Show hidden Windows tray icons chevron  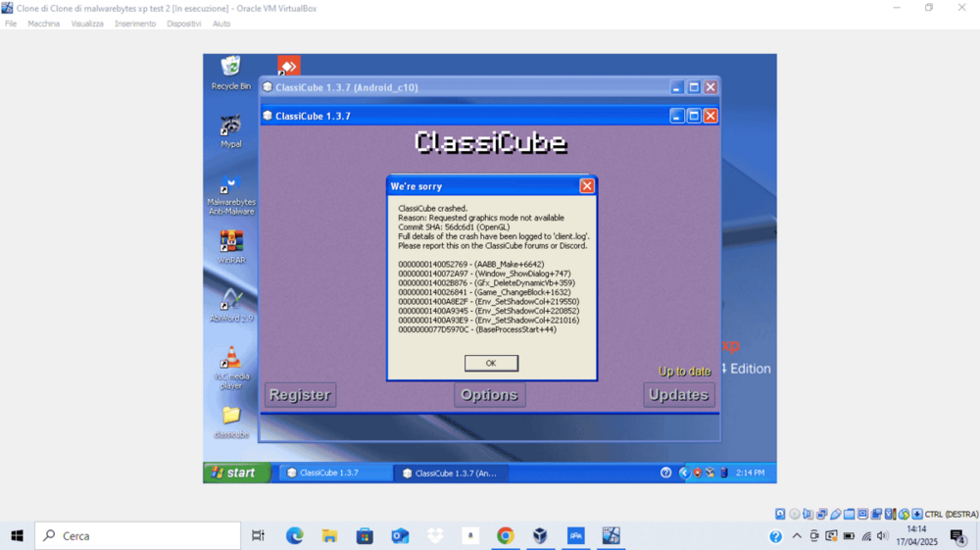[x=797, y=535]
